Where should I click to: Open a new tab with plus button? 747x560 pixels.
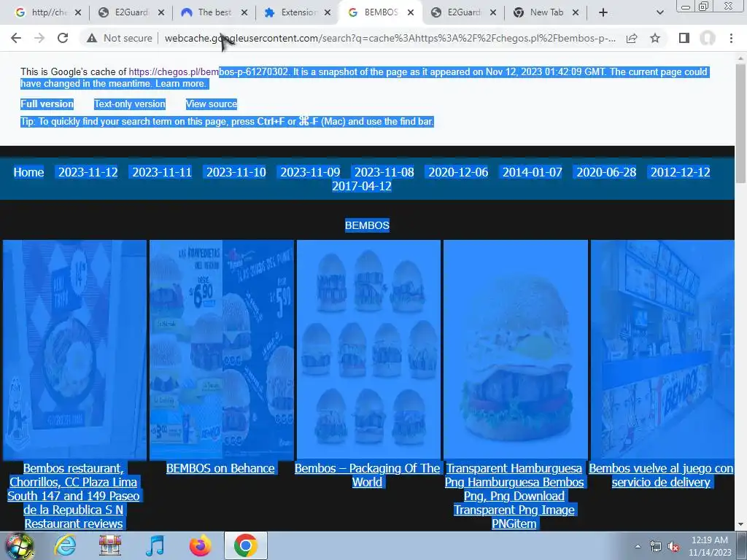(603, 13)
